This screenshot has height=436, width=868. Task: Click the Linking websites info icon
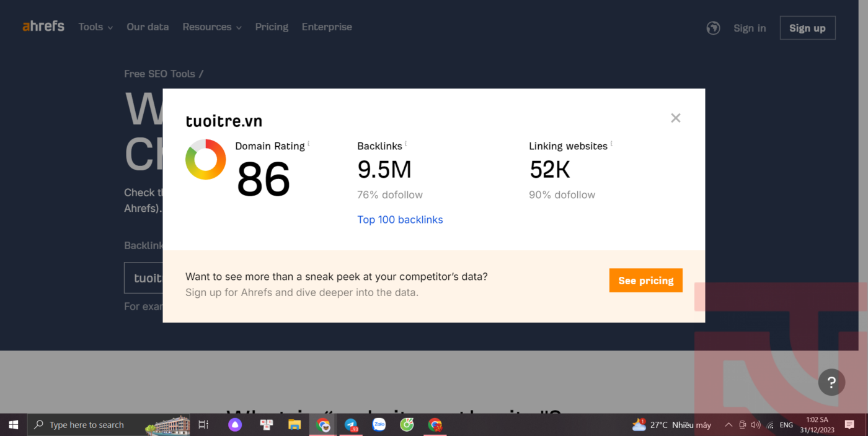(611, 144)
